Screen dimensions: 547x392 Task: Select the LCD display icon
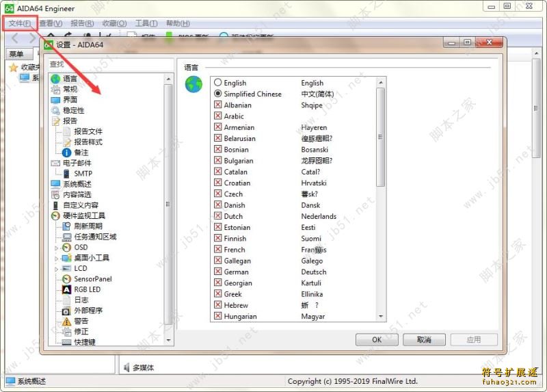(x=66, y=268)
